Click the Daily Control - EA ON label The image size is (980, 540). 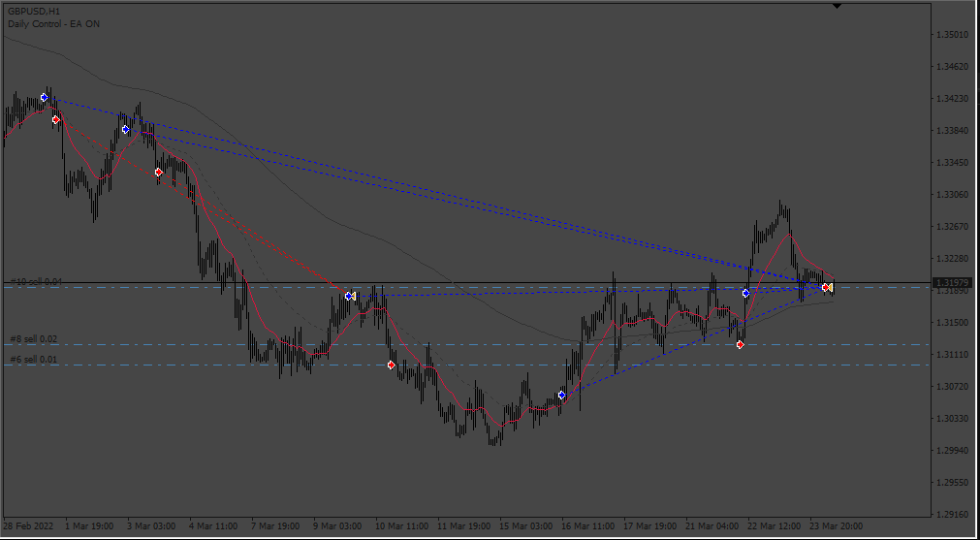point(53,23)
